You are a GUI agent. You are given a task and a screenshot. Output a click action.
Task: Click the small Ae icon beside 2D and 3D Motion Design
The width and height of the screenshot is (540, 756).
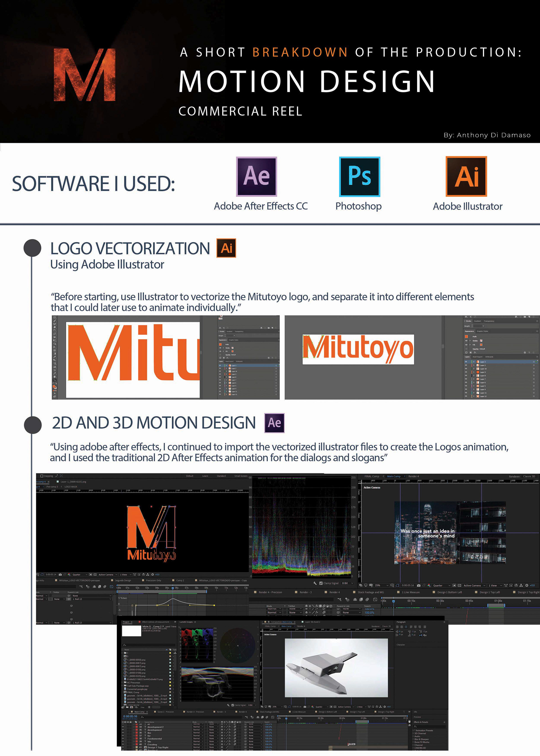click(x=274, y=422)
